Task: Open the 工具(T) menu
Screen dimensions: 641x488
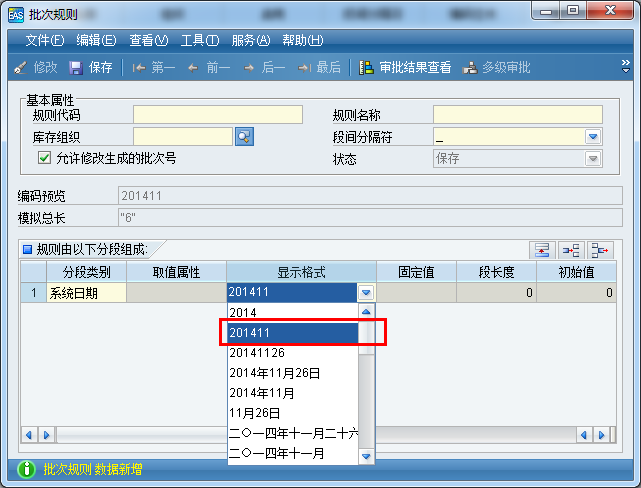Action: click(199, 40)
